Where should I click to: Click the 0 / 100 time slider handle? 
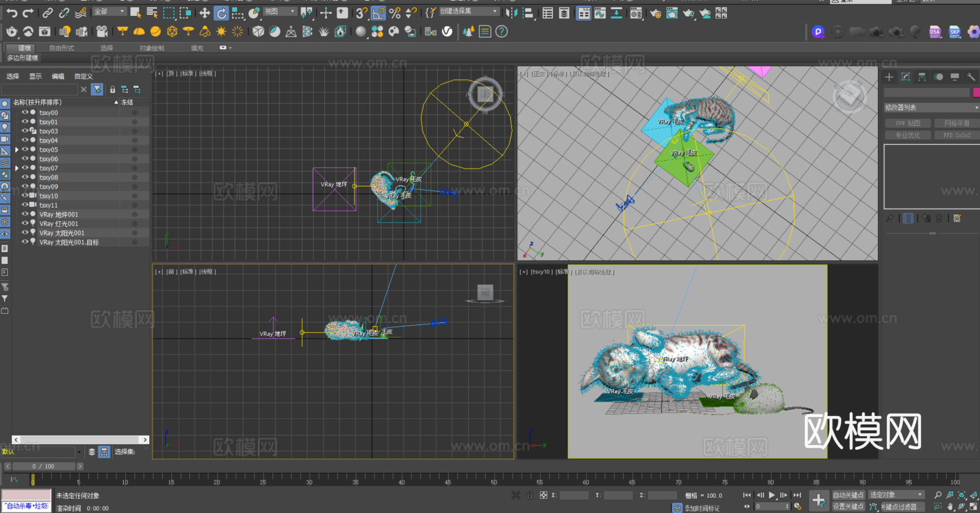pyautogui.click(x=44, y=466)
